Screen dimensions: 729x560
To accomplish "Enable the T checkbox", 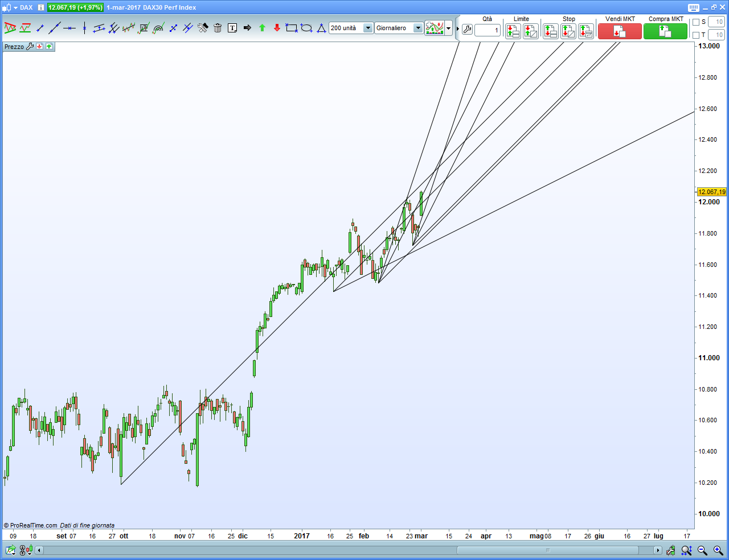I will 695,35.
